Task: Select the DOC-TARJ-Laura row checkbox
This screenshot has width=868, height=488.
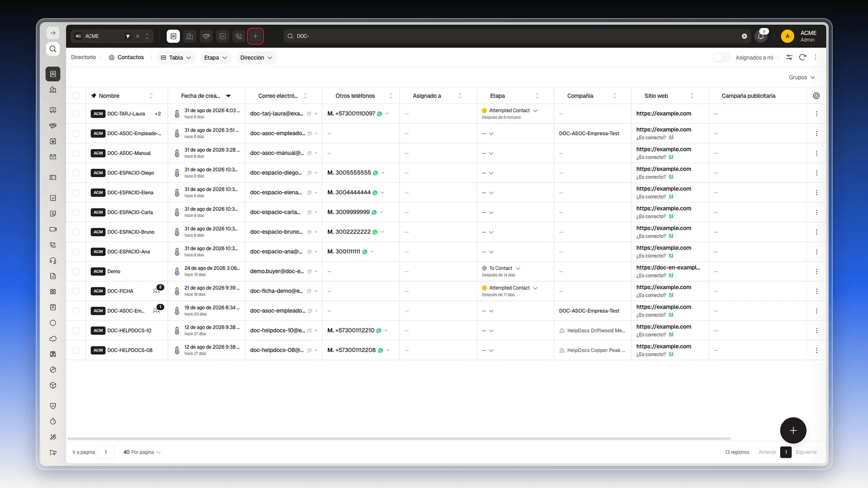Action: point(76,114)
